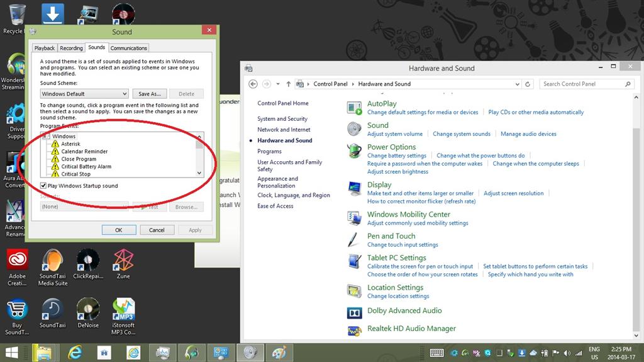Click the Sound speaker icon in Control Panel
The width and height of the screenshot is (644, 362).
pos(354,129)
